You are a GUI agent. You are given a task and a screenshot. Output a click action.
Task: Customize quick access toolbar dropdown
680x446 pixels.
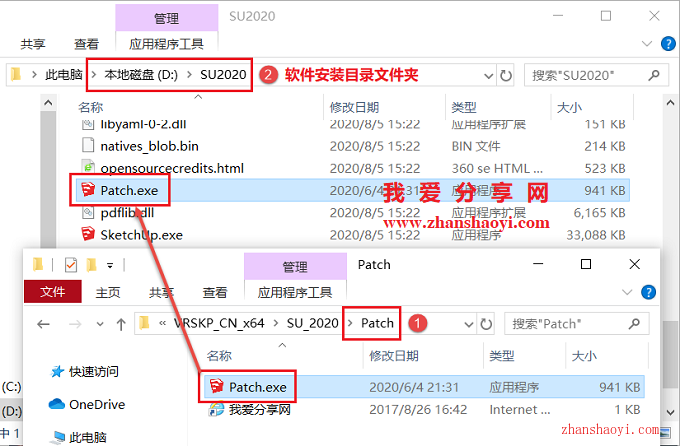pyautogui.click(x=110, y=265)
